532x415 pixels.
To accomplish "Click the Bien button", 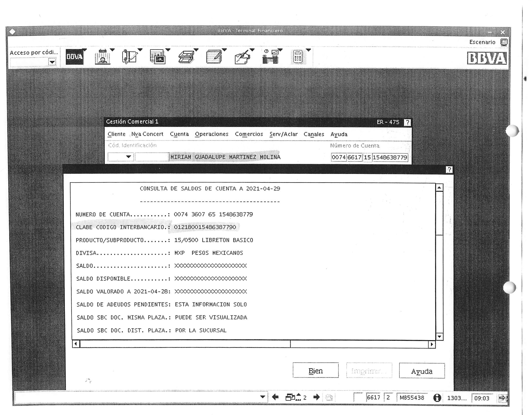I will (316, 371).
